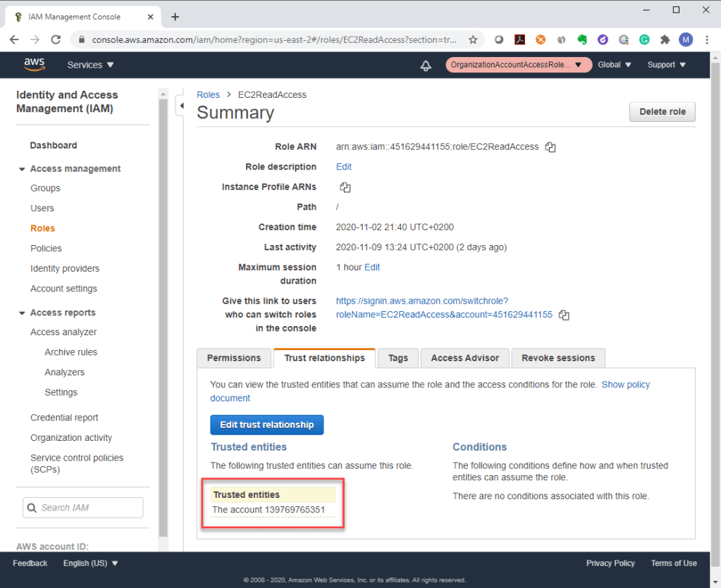Open the Global region dropdown
Viewport: 721px width, 588px height.
(615, 65)
